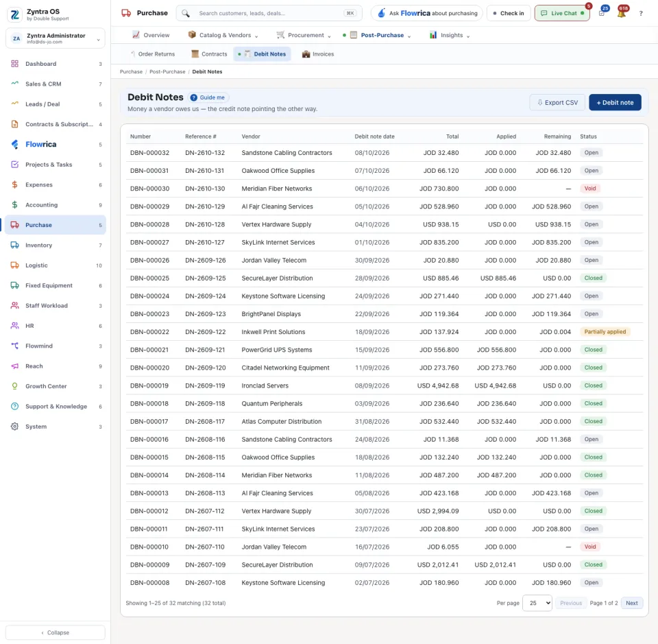The image size is (658, 644).
Task: Click the Flowmind sidebar icon
Action: point(14,346)
